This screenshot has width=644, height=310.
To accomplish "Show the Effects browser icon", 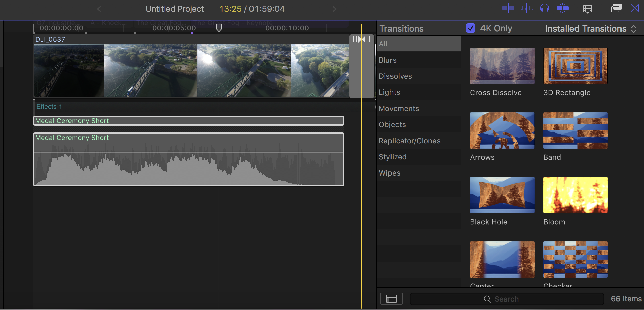I will (x=616, y=8).
